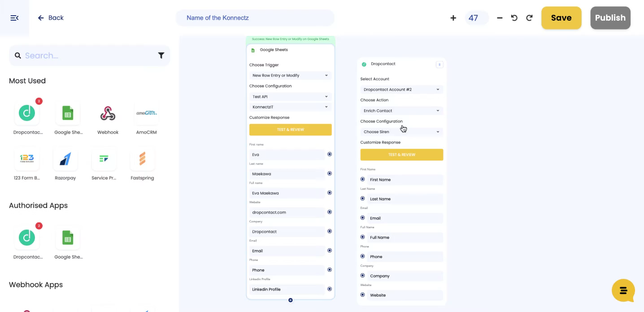Select radio beside Linkedin Profile field

[330, 289]
